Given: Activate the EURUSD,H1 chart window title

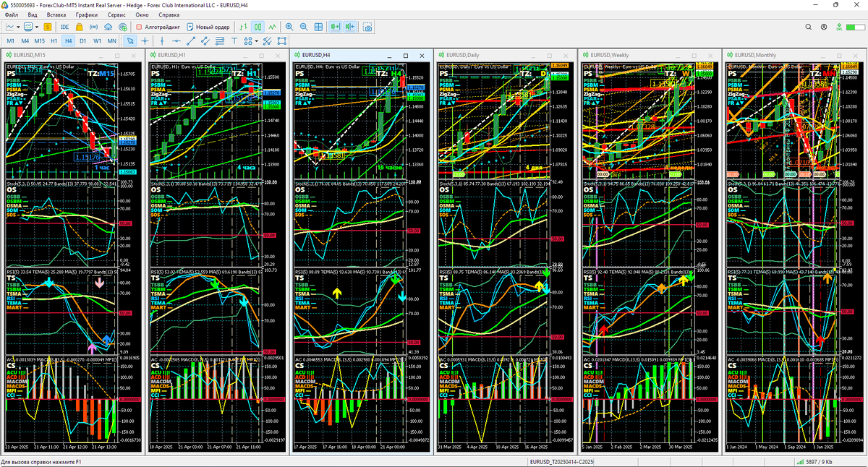Looking at the screenshot, I should pyautogui.click(x=172, y=55).
